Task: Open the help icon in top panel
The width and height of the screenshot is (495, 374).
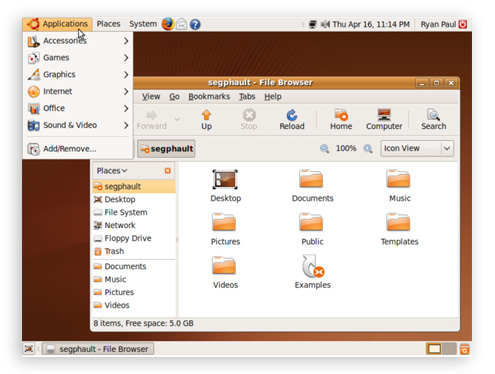Action: (195, 24)
